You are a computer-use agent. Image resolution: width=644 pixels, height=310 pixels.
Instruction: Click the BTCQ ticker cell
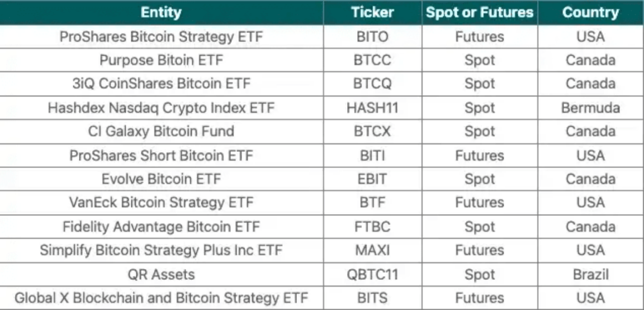[372, 84]
